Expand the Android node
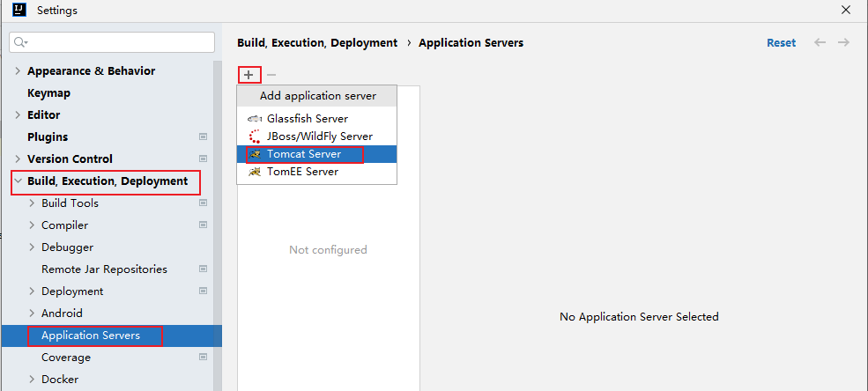Viewport: 868px width, 391px height. click(x=32, y=313)
